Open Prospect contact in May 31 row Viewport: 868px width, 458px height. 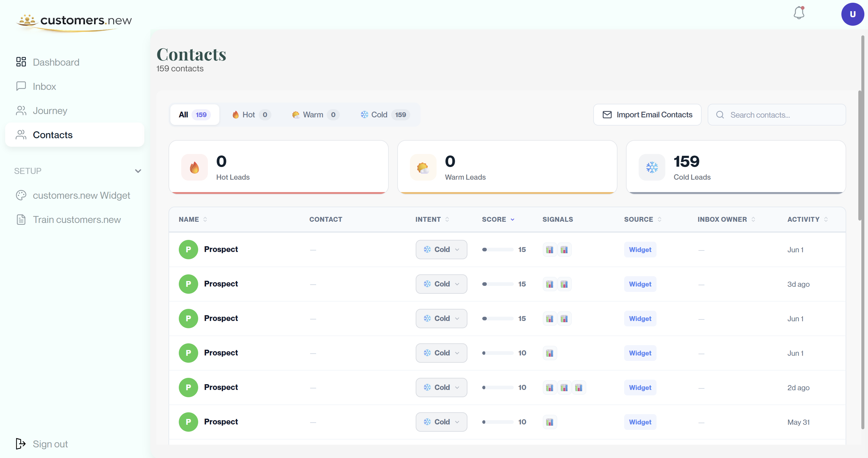coord(221,422)
